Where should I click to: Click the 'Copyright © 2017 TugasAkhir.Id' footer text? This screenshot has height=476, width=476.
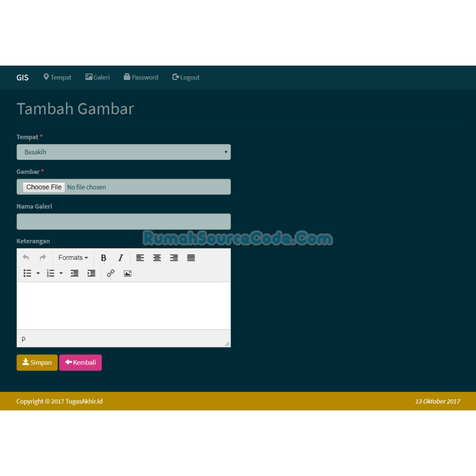click(59, 401)
